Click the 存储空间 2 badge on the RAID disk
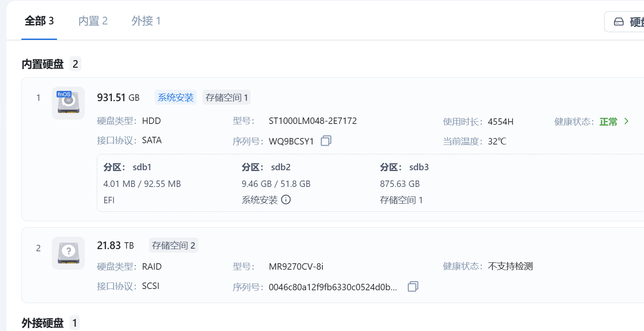Screen dimensions: 644x331 174,245
